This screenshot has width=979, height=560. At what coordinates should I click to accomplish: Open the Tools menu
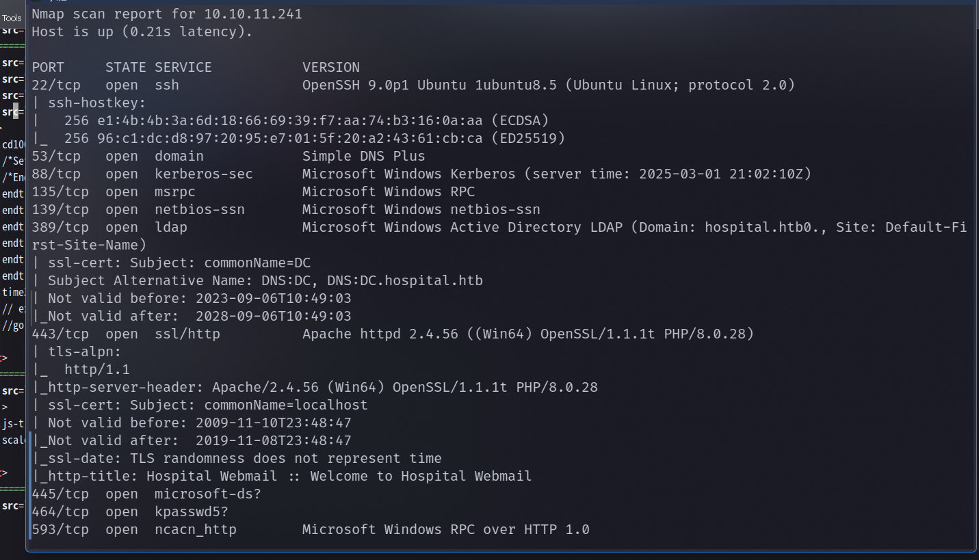click(x=11, y=18)
